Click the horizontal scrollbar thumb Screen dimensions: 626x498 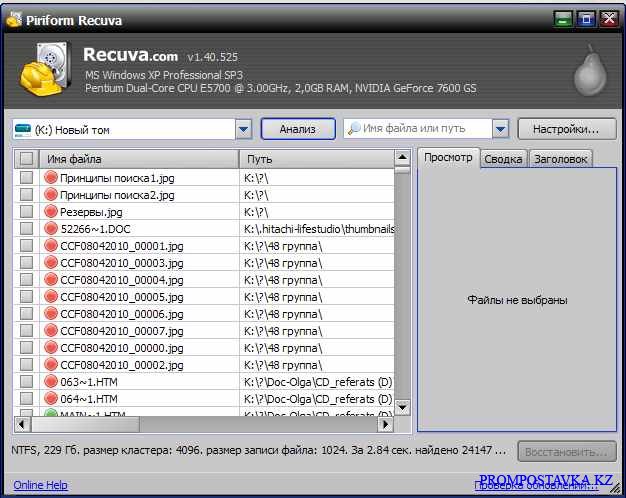(85, 425)
